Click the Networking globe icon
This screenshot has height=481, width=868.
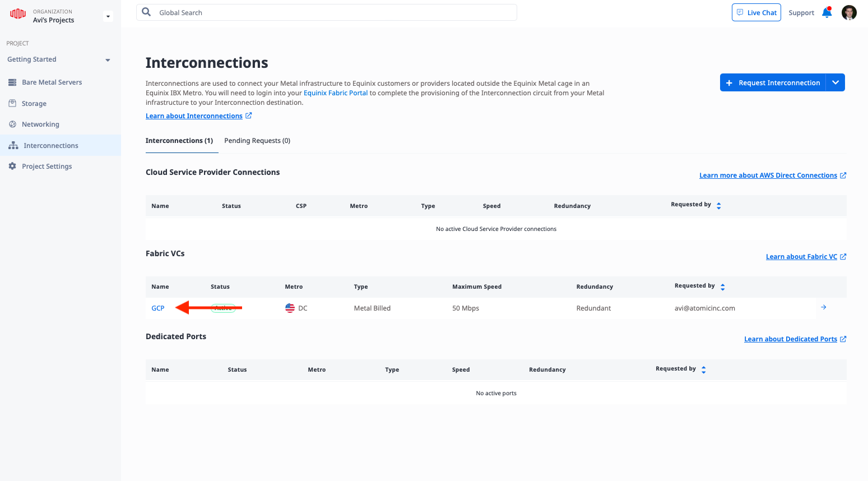[12, 124]
